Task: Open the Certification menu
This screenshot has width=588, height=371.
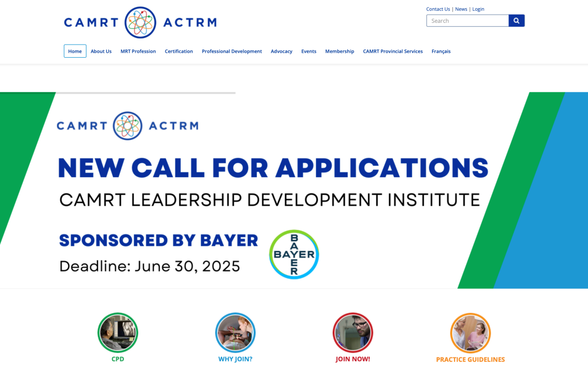Action: click(179, 51)
